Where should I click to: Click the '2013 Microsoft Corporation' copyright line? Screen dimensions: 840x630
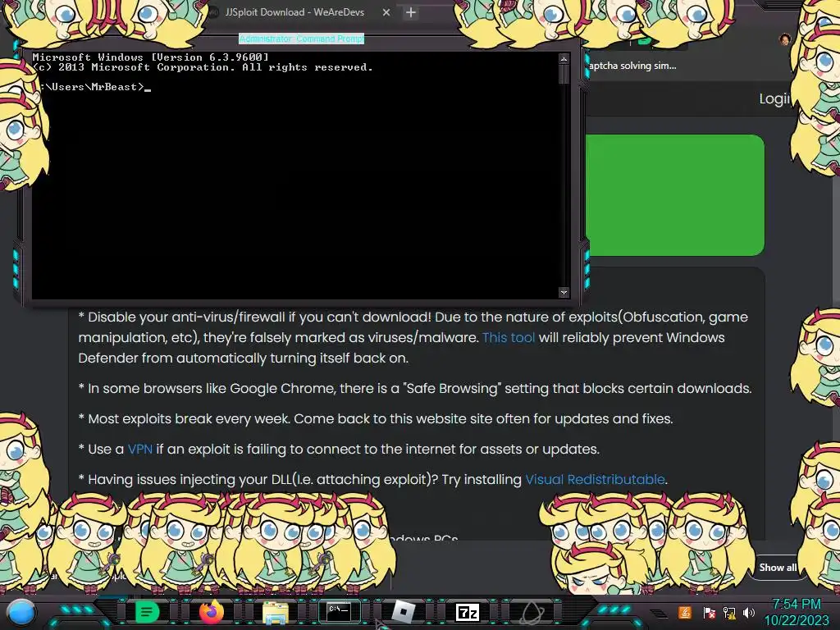[x=202, y=67]
